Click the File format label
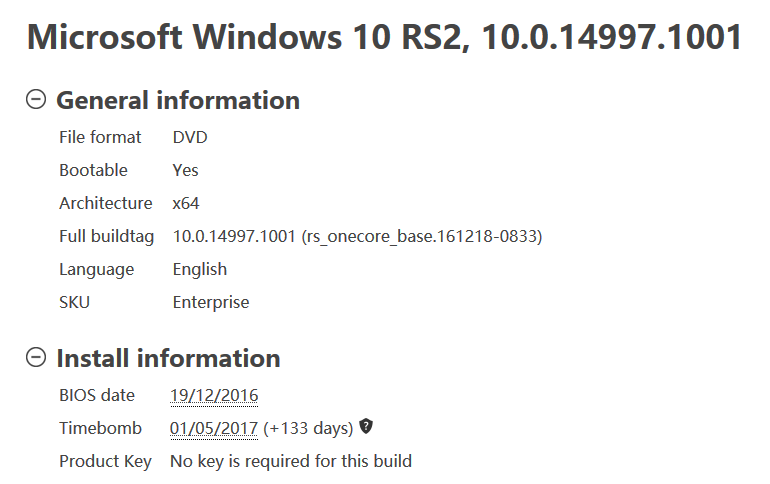The width and height of the screenshot is (770, 484). [100, 137]
